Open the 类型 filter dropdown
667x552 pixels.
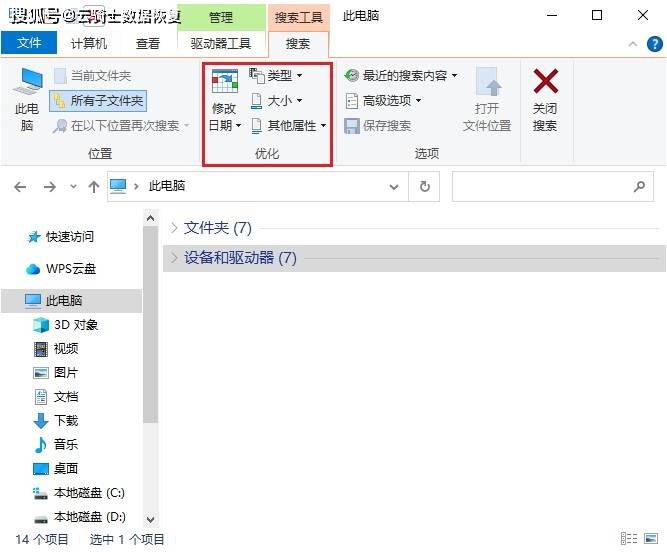pyautogui.click(x=276, y=76)
